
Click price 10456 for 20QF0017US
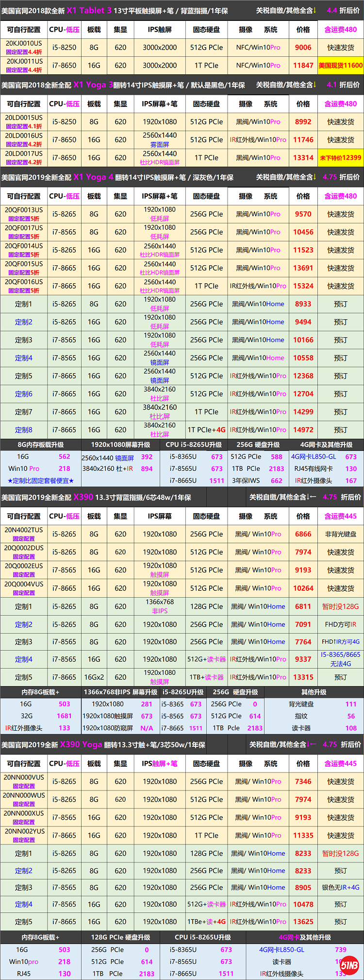point(303,232)
